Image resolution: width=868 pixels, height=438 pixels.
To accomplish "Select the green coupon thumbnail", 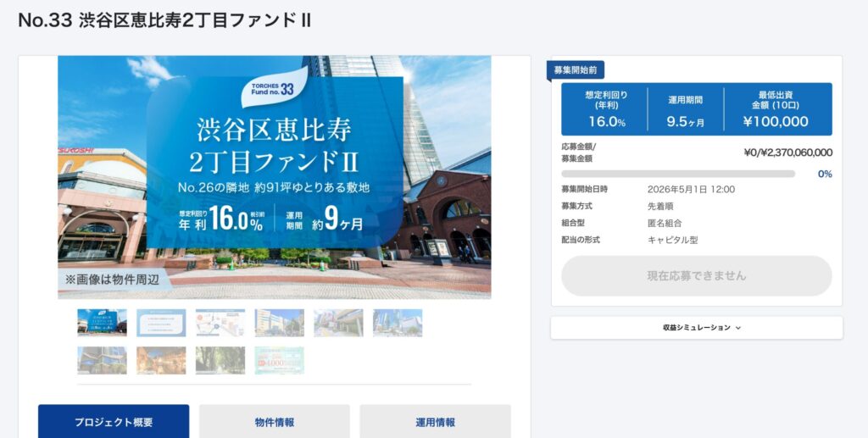I will 279,360.
